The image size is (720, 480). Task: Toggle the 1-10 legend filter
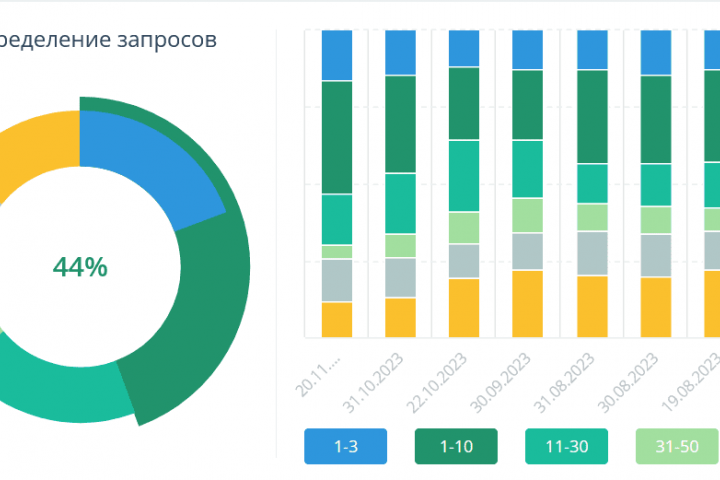coord(456,446)
